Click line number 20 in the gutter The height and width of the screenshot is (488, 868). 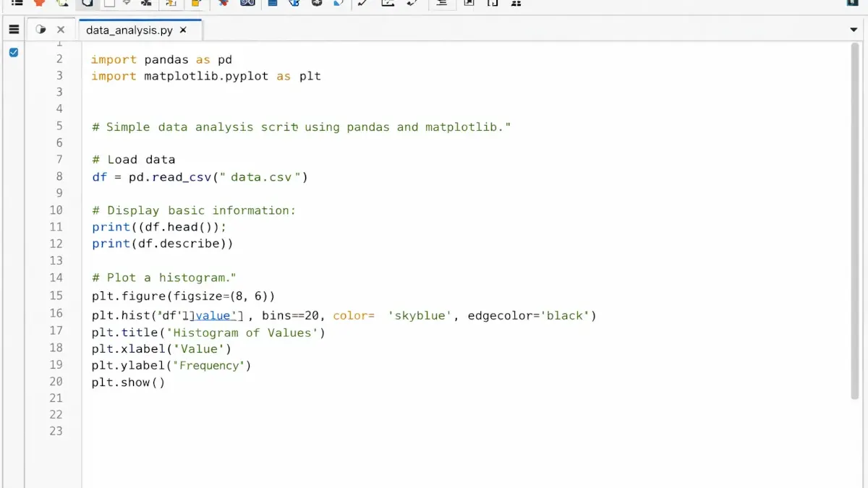point(56,381)
